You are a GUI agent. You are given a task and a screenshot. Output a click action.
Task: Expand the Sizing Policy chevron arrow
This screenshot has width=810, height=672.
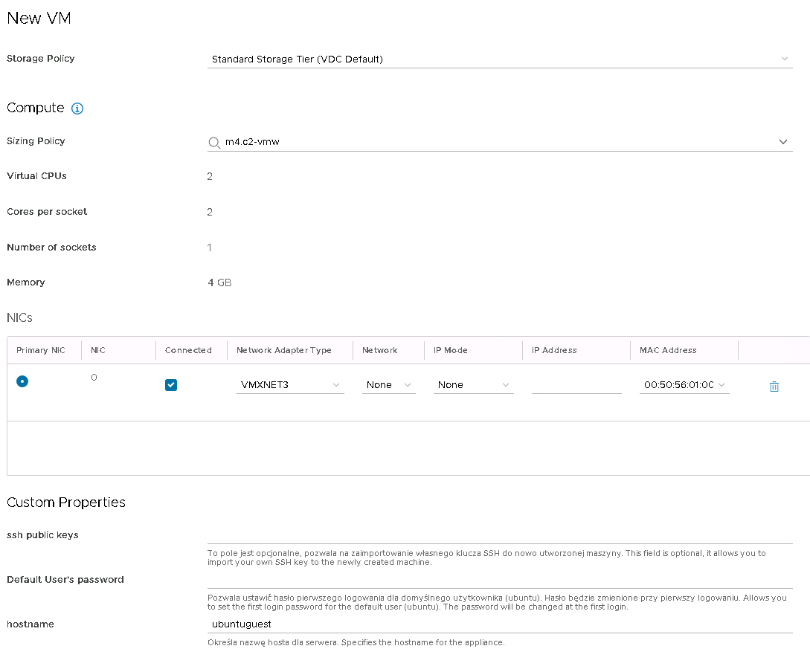783,142
